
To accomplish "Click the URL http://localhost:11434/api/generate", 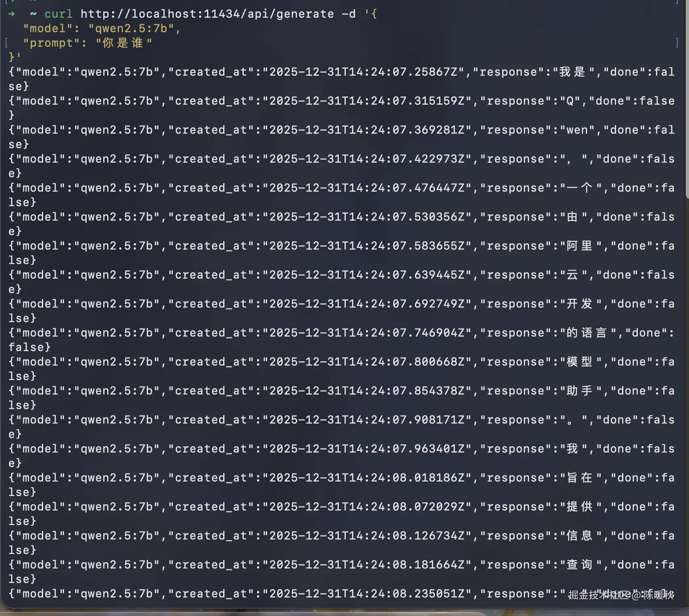I will [207, 14].
